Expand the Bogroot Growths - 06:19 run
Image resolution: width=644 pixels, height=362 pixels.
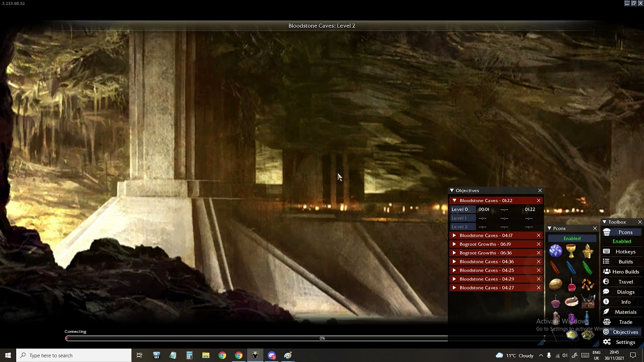pos(454,244)
